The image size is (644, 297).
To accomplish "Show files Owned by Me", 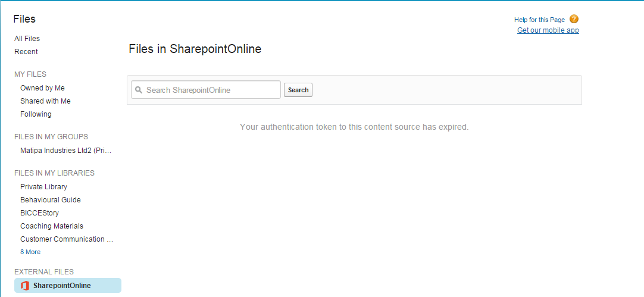I will click(x=42, y=88).
